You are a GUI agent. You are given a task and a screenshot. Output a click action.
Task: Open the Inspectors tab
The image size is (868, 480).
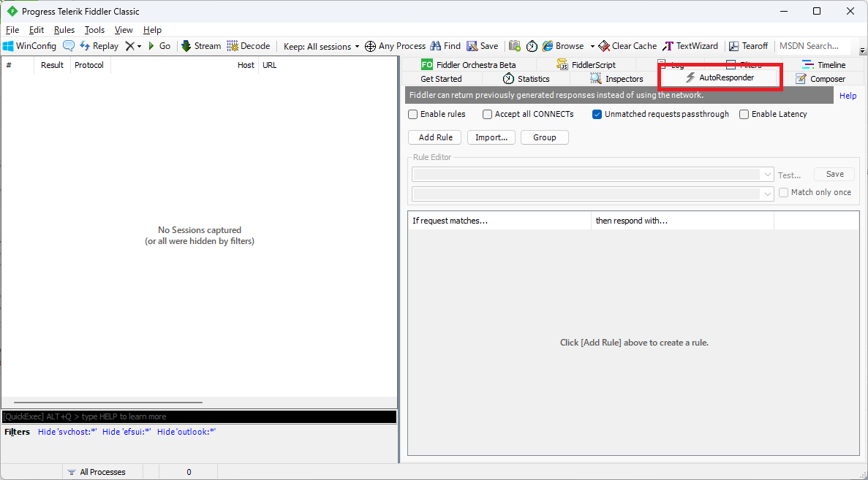tap(616, 79)
